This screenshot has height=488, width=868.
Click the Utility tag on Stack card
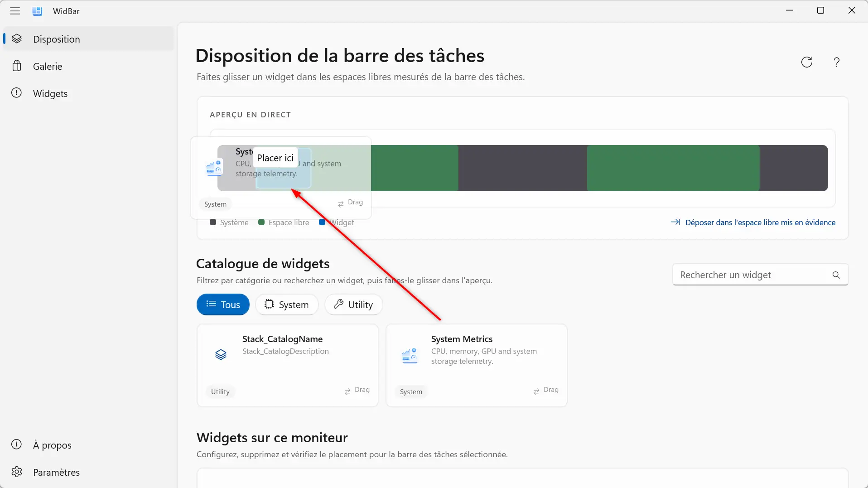coord(220,391)
